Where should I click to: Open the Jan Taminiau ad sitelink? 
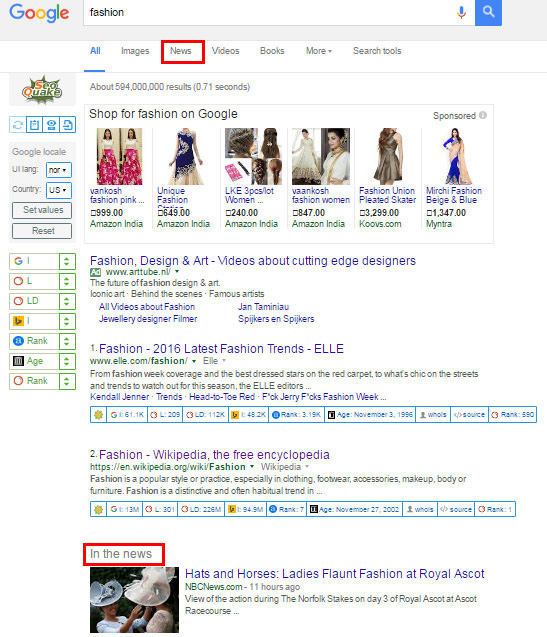(x=263, y=307)
